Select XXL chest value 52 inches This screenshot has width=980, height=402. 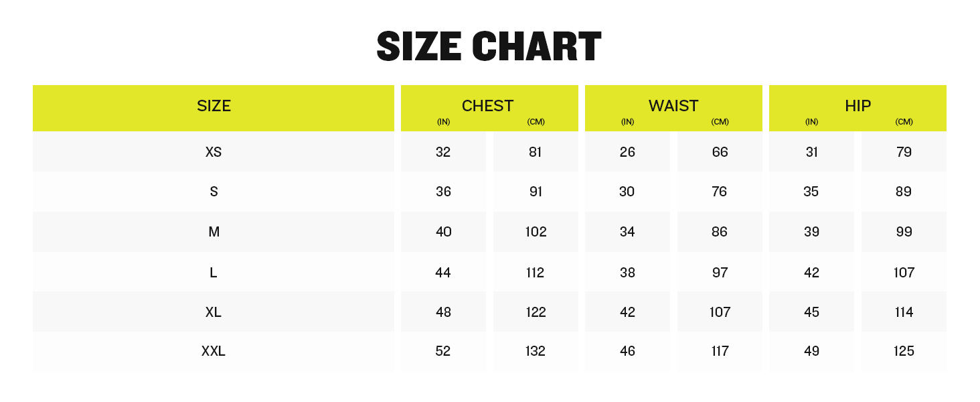[x=443, y=351]
